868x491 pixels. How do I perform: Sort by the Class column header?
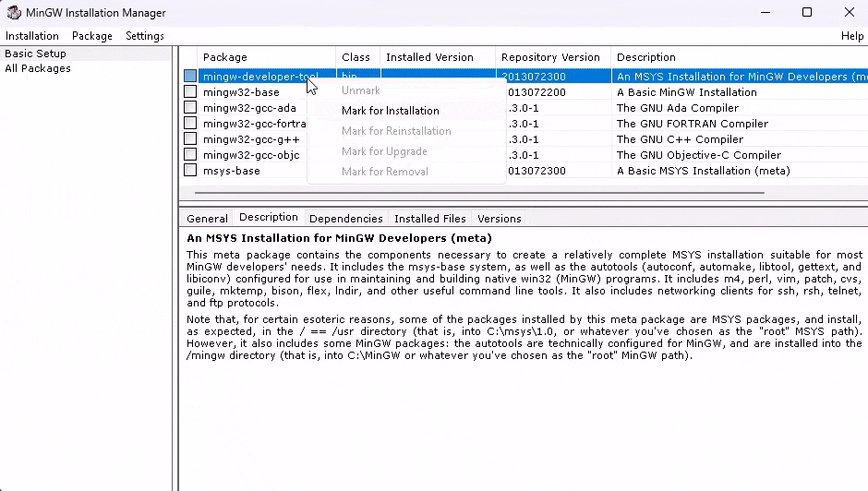pyautogui.click(x=357, y=57)
